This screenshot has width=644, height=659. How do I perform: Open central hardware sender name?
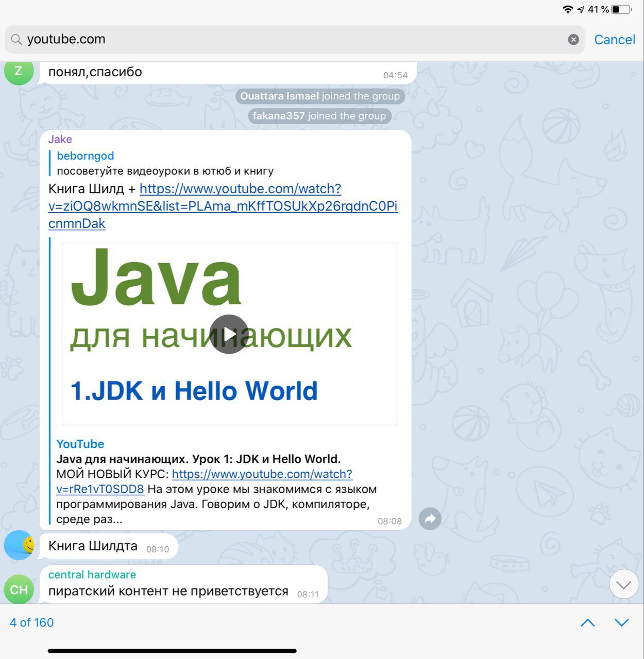pos(92,575)
